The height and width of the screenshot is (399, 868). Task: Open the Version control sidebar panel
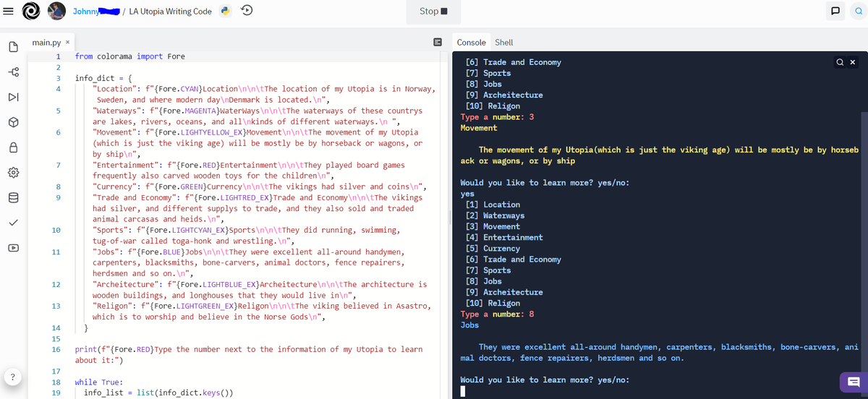tap(12, 72)
